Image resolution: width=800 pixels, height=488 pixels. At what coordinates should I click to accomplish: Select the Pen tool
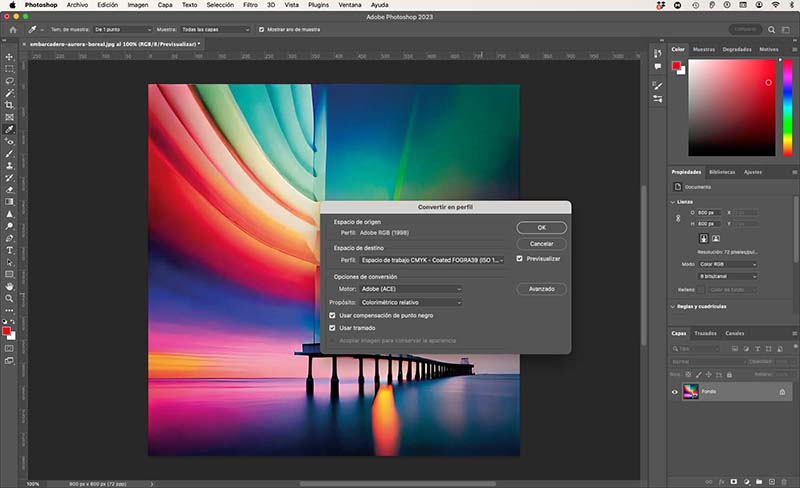click(9, 238)
